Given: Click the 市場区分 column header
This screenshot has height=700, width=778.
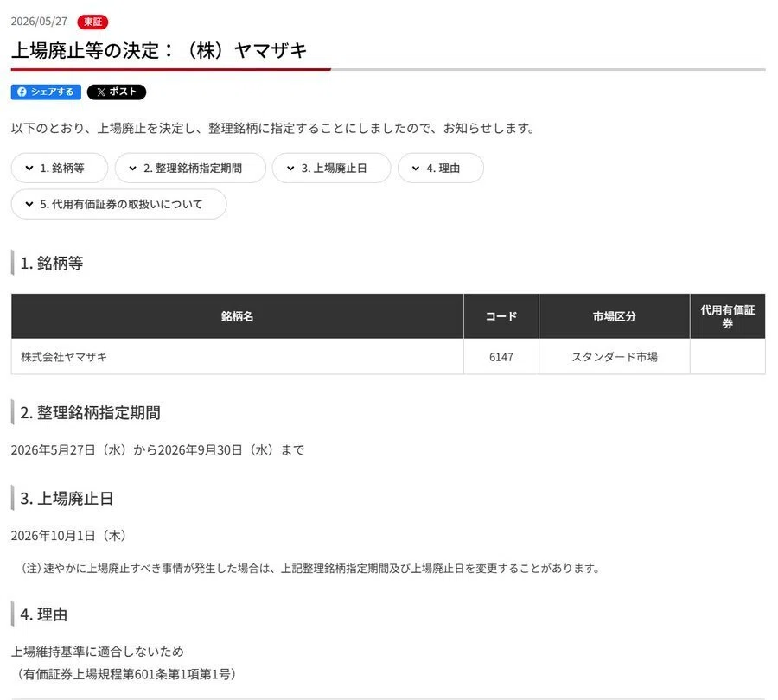Looking at the screenshot, I should coord(615,316).
